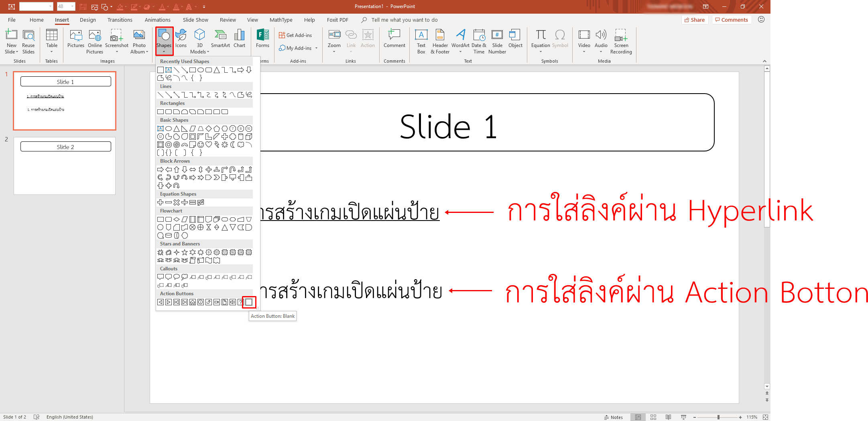The width and height of the screenshot is (868, 421).
Task: Switch to the Design tab
Action: (88, 20)
